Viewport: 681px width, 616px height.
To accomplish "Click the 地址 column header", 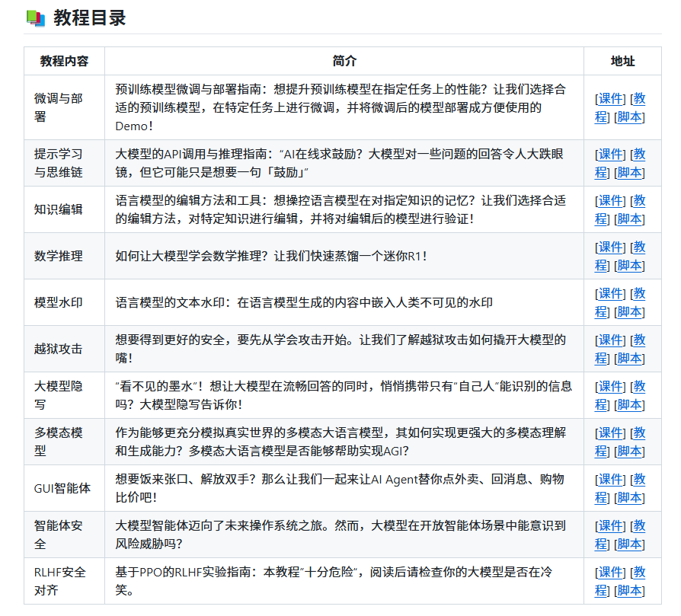I will [x=622, y=62].
